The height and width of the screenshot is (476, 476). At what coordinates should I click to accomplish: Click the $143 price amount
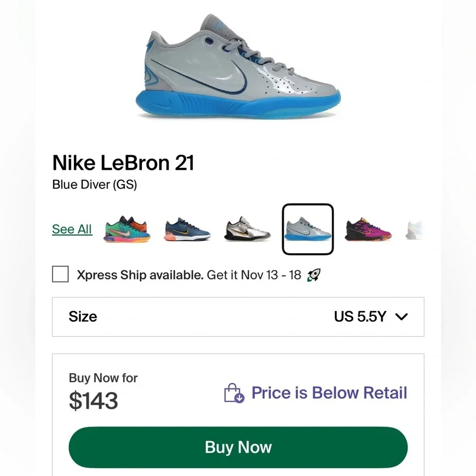93,400
